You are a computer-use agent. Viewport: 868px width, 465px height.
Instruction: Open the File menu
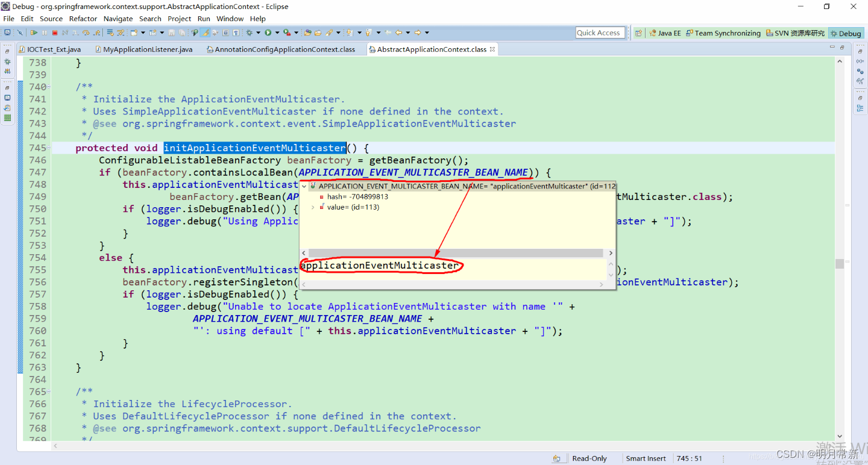pyautogui.click(x=8, y=19)
